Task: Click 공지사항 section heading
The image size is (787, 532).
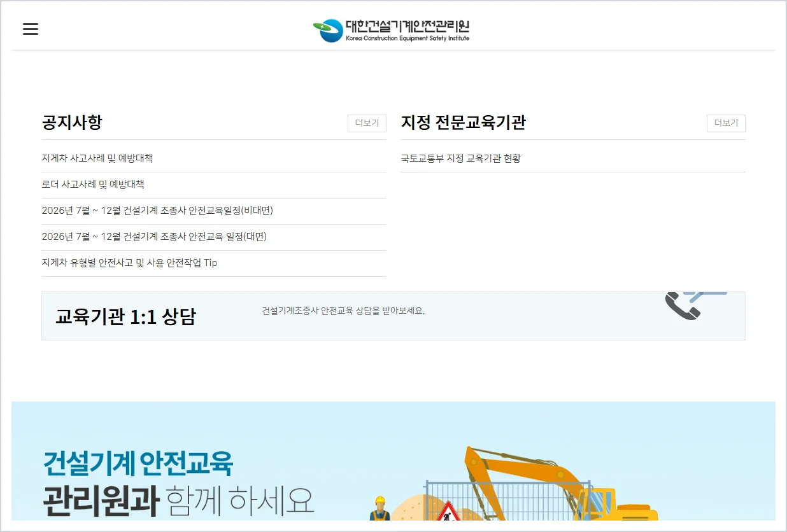Action: (x=72, y=122)
